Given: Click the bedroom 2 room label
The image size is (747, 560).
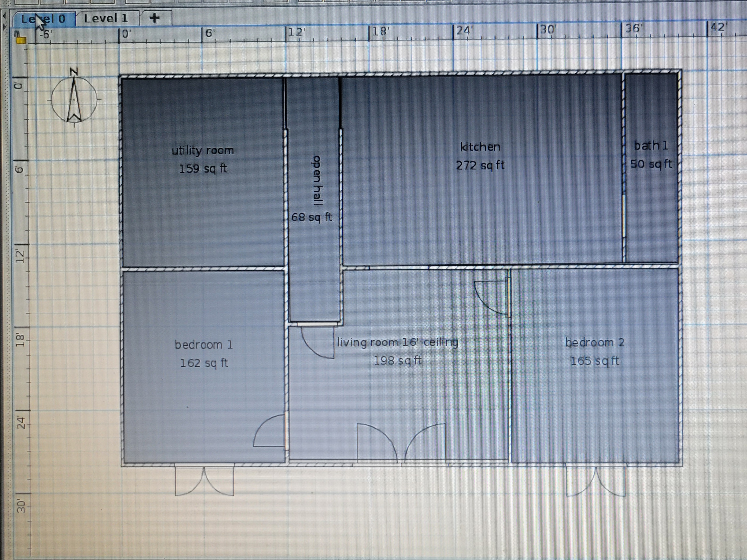Looking at the screenshot, I should tap(595, 343).
